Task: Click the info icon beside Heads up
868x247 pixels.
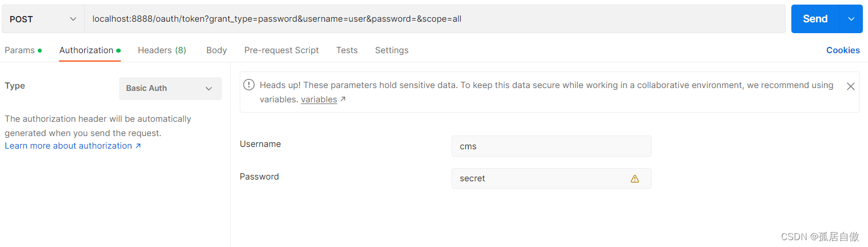Action: 249,85
